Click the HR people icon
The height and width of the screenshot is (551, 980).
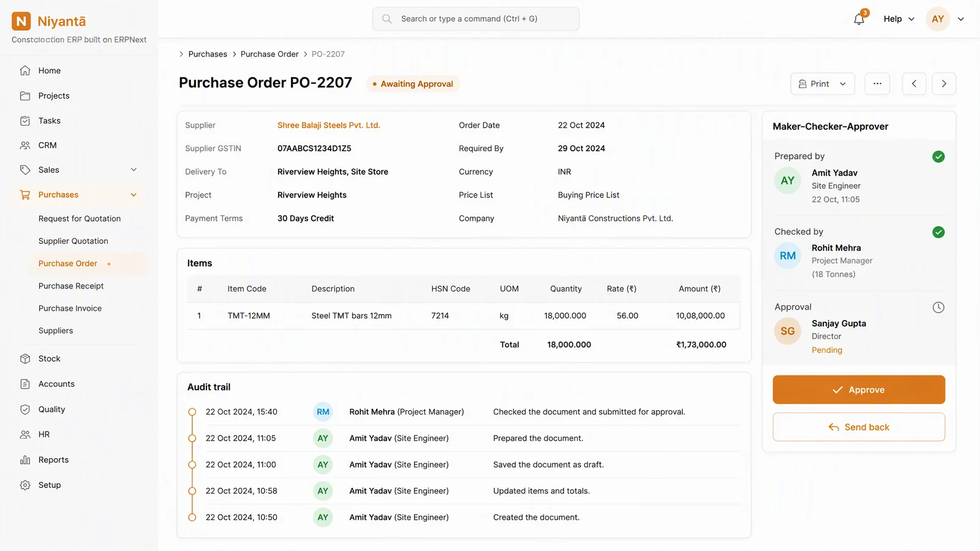click(25, 435)
